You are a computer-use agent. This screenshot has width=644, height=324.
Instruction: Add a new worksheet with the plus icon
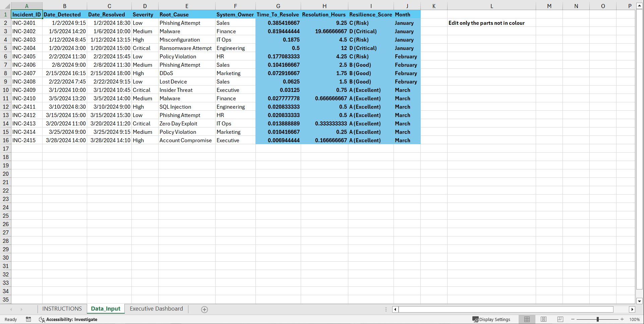click(204, 309)
